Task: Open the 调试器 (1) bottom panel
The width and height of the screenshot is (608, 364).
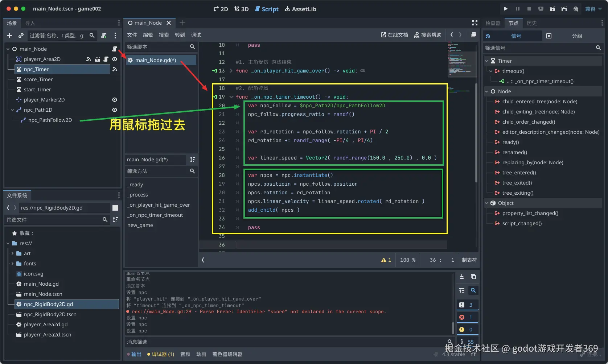Action: pos(161,354)
